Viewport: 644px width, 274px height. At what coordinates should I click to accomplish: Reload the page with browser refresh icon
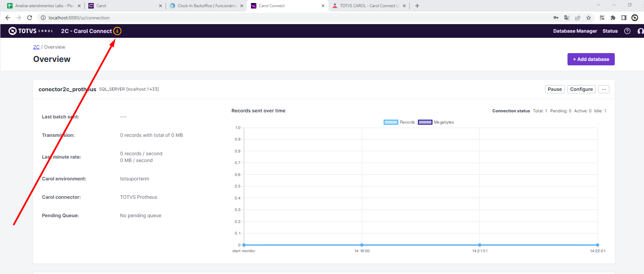[30, 18]
